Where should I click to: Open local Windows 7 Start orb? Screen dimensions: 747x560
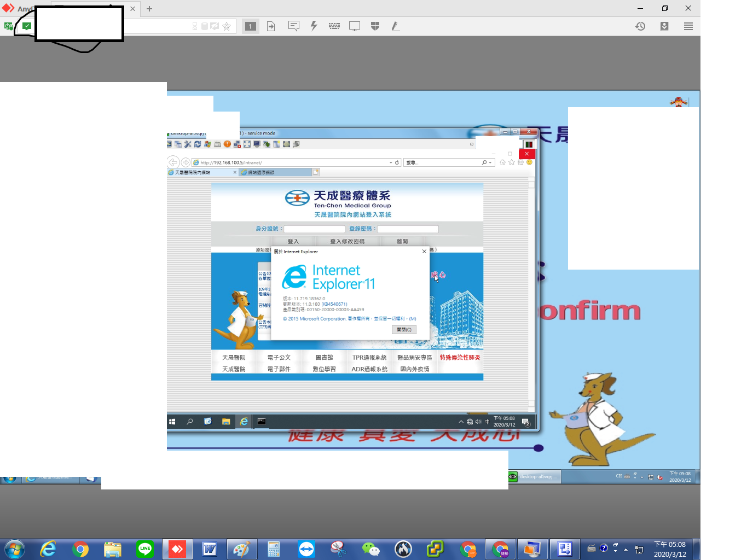(14, 549)
